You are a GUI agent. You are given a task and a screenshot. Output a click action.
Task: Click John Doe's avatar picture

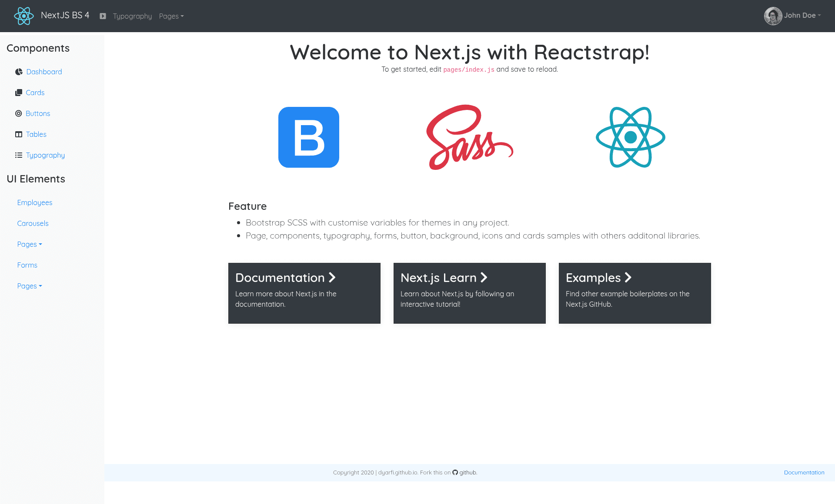[773, 16]
